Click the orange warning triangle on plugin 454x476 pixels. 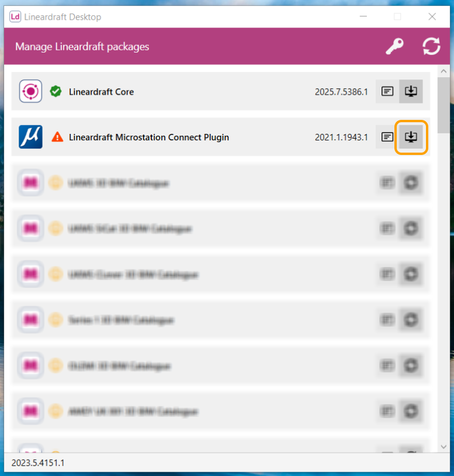[x=57, y=137]
